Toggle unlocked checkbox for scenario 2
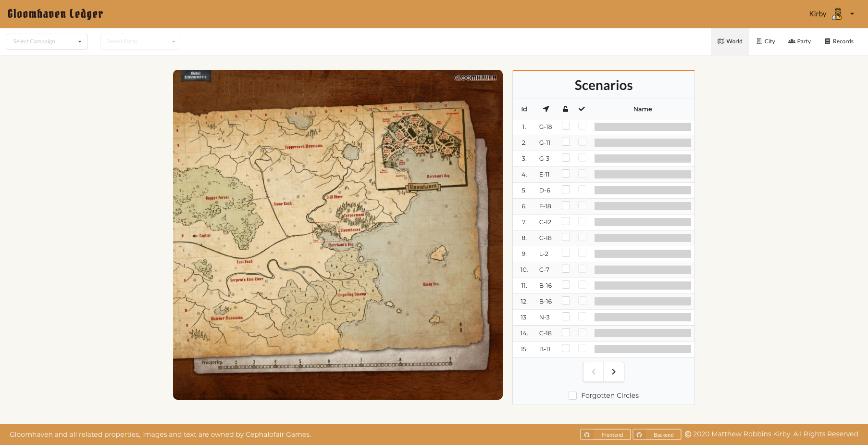This screenshot has width=868, height=445. point(566,142)
